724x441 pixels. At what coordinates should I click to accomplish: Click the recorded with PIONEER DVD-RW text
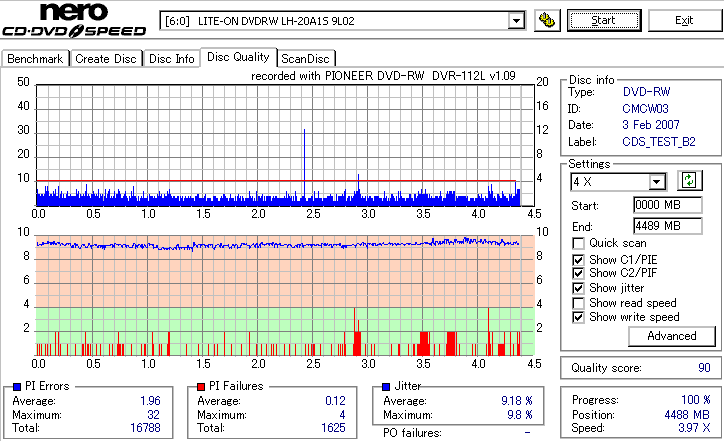coord(383,76)
